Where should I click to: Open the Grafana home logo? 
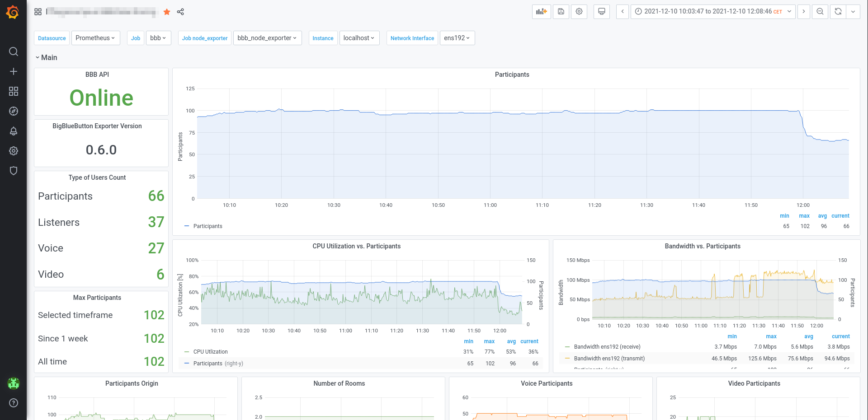(13, 12)
